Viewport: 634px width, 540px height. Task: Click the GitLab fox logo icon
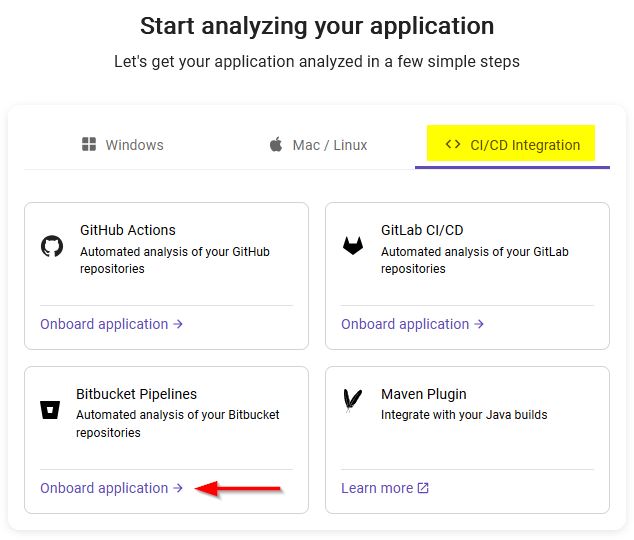point(353,245)
